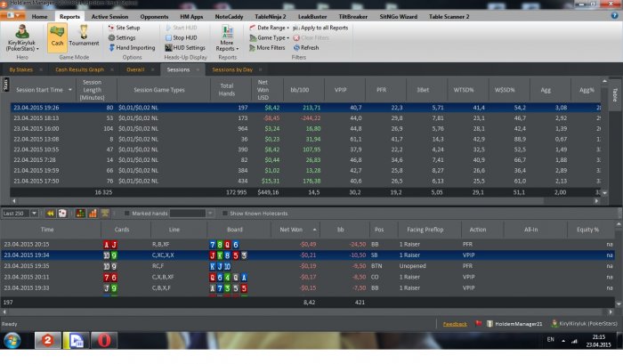This screenshot has width=623, height=364.
Task: Close the Sessions report tab
Action: pyautogui.click(x=198, y=69)
